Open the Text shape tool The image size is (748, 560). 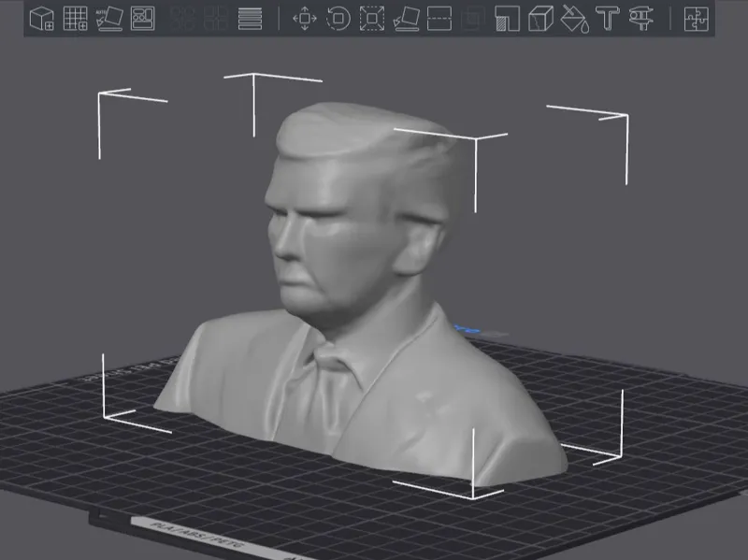(x=608, y=19)
